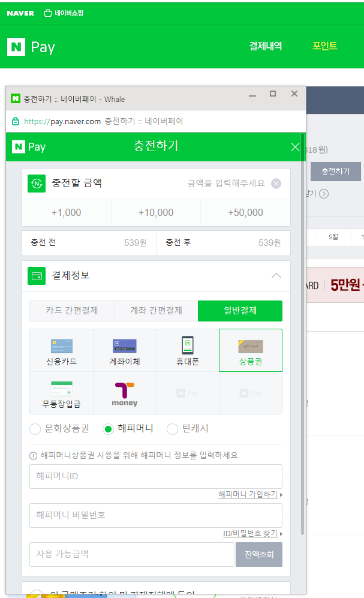Open 포인트 menu in header
The height and width of the screenshot is (598, 364).
[325, 46]
